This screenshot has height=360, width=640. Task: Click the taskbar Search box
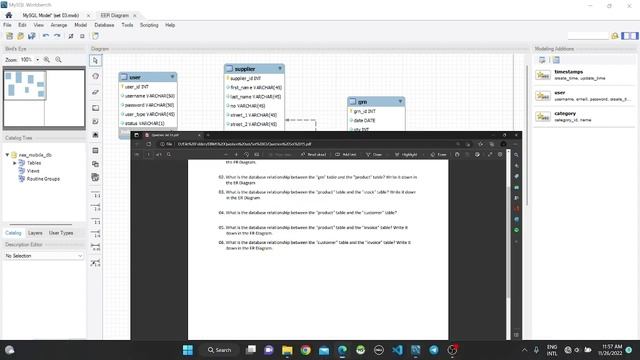click(220, 350)
